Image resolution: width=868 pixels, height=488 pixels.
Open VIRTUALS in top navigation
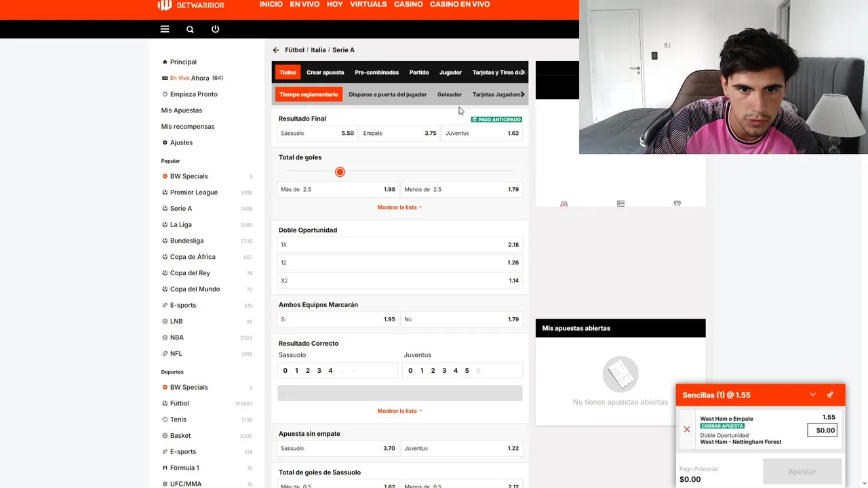pos(368,4)
